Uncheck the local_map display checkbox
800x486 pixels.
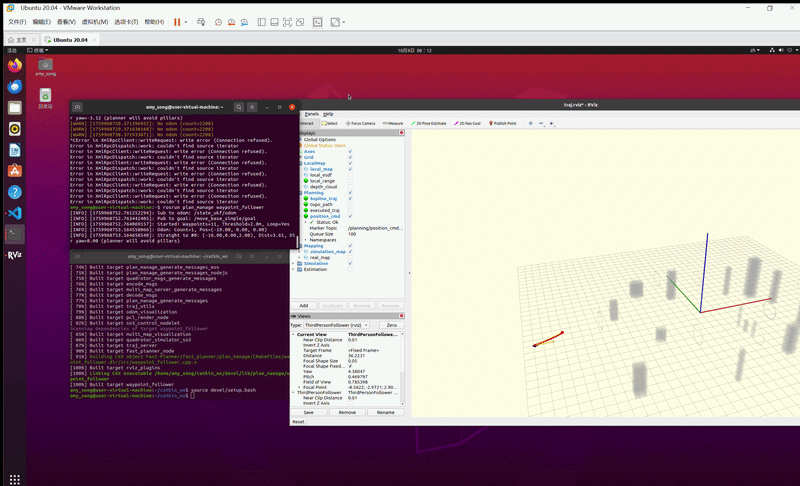tap(350, 169)
